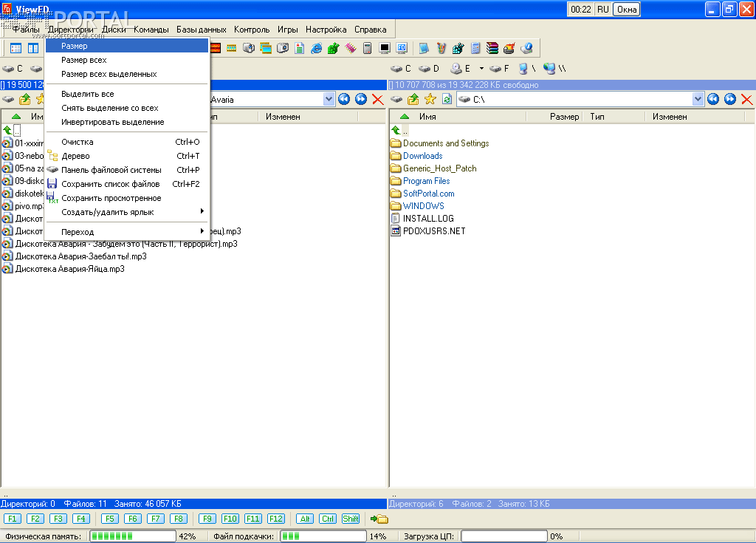Screen dimensions: 756x543
Task: Select CD drive E in right panel
Action: coord(461,69)
